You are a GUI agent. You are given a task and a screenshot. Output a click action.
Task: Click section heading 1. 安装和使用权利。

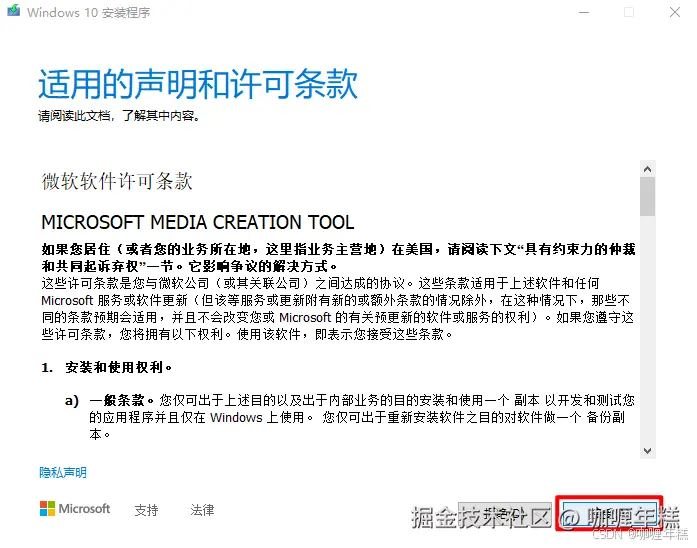click(x=107, y=368)
